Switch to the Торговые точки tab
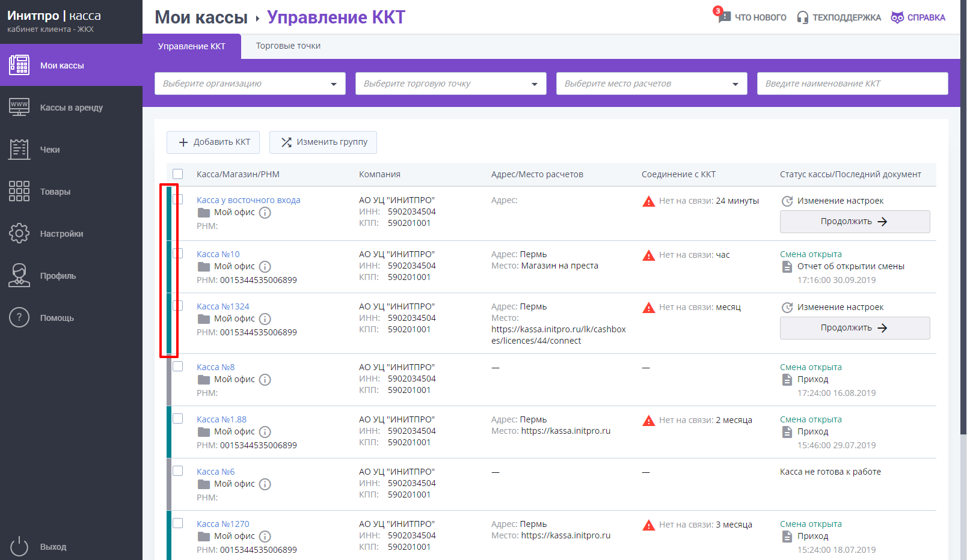The width and height of the screenshot is (967, 560). click(288, 46)
